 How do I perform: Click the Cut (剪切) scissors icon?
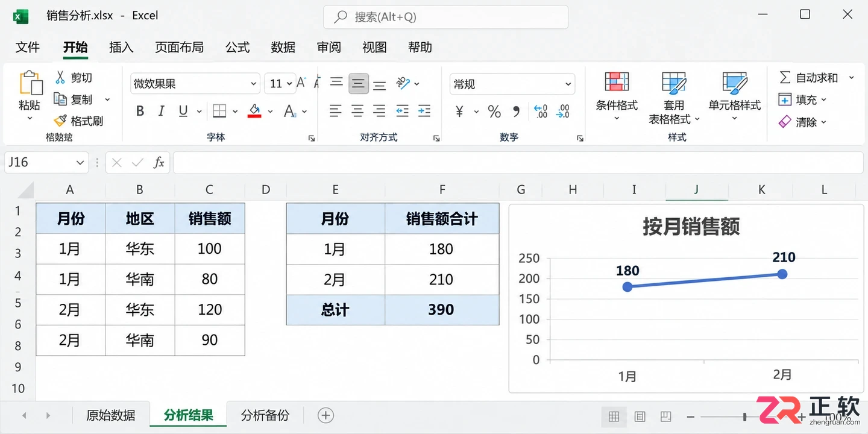pyautogui.click(x=60, y=77)
